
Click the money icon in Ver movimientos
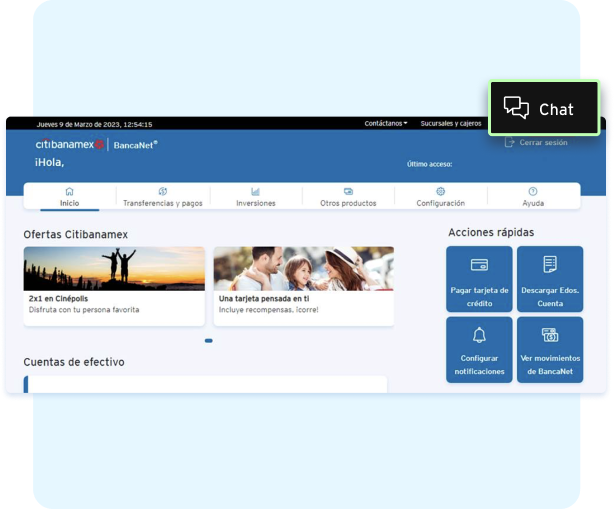coord(550,335)
